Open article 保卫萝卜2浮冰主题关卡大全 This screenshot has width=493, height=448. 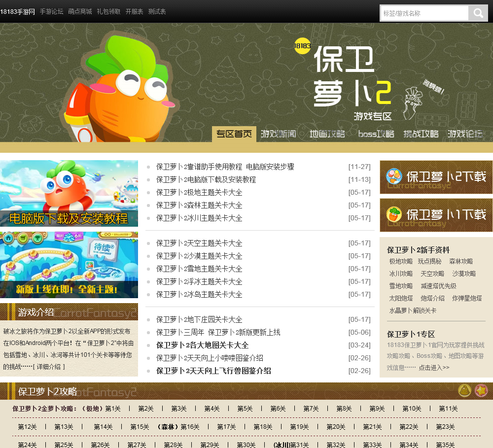tap(199, 282)
